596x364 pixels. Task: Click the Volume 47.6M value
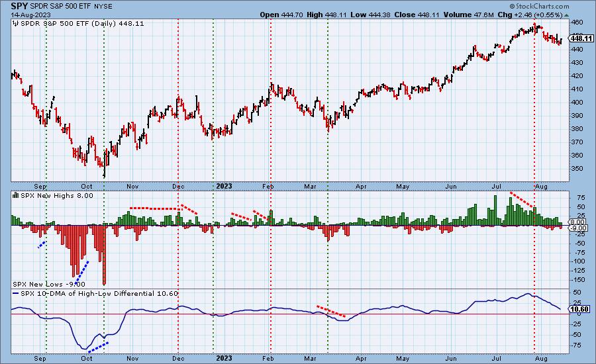468,15
